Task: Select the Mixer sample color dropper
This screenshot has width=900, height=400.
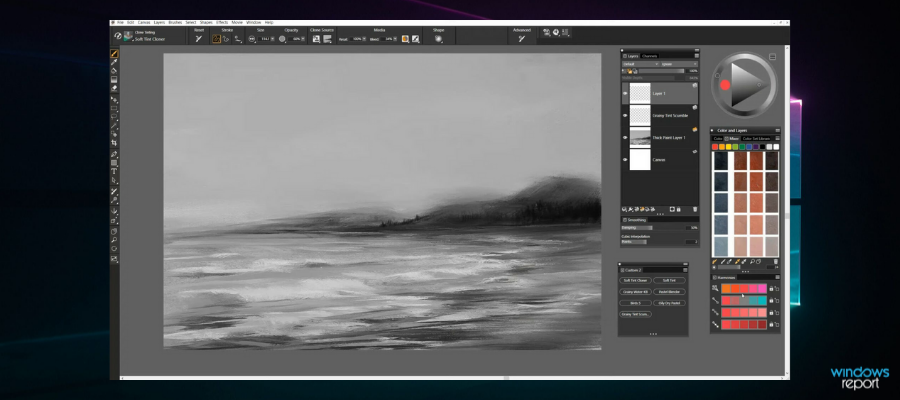Action: tap(737, 262)
